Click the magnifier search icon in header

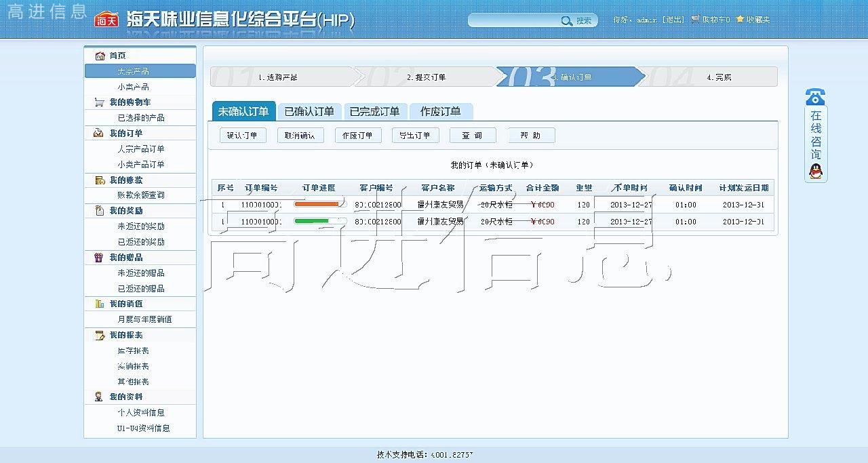click(566, 21)
